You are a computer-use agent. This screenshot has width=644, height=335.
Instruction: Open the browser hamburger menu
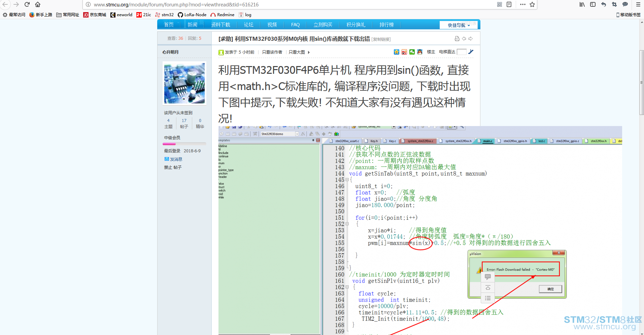coord(638,4)
